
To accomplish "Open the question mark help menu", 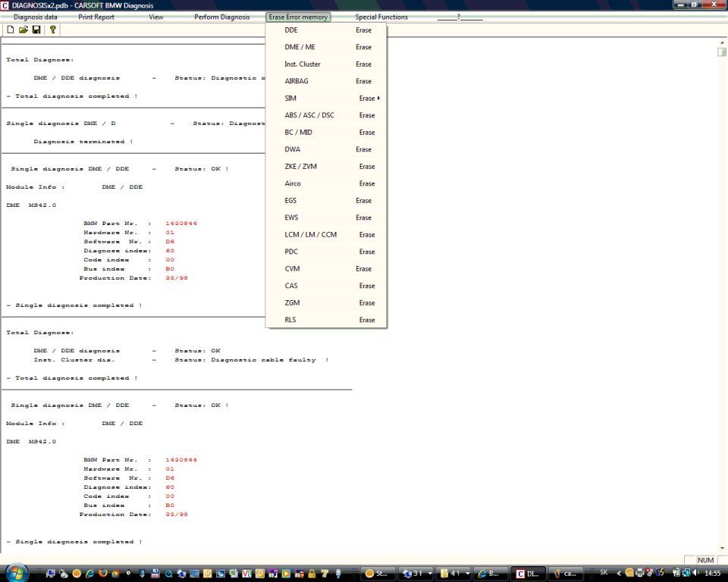I will tap(459, 17).
